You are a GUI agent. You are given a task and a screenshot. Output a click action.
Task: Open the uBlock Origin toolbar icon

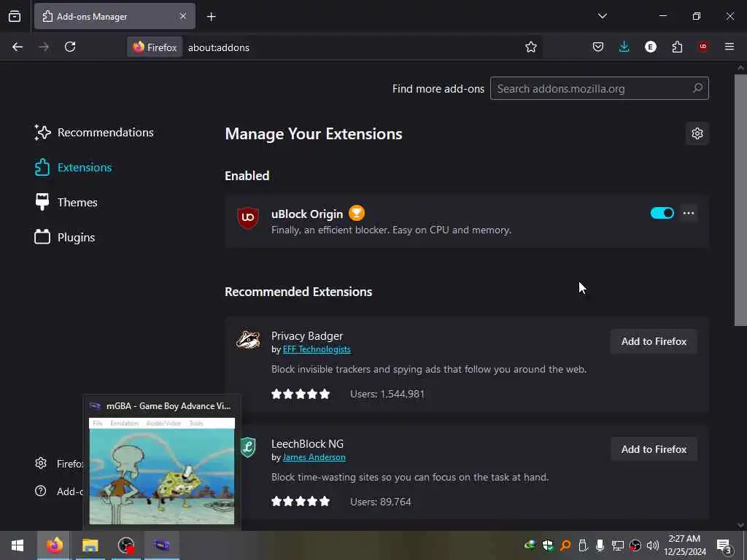click(703, 47)
